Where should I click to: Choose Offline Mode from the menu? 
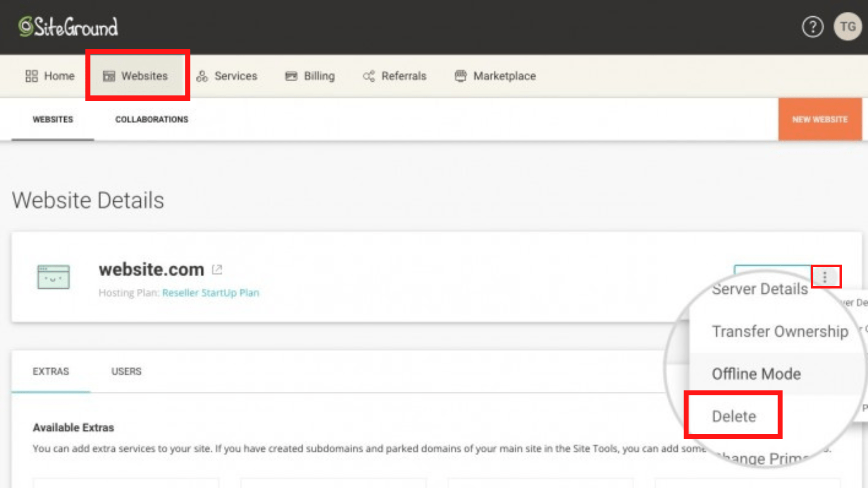pos(756,374)
